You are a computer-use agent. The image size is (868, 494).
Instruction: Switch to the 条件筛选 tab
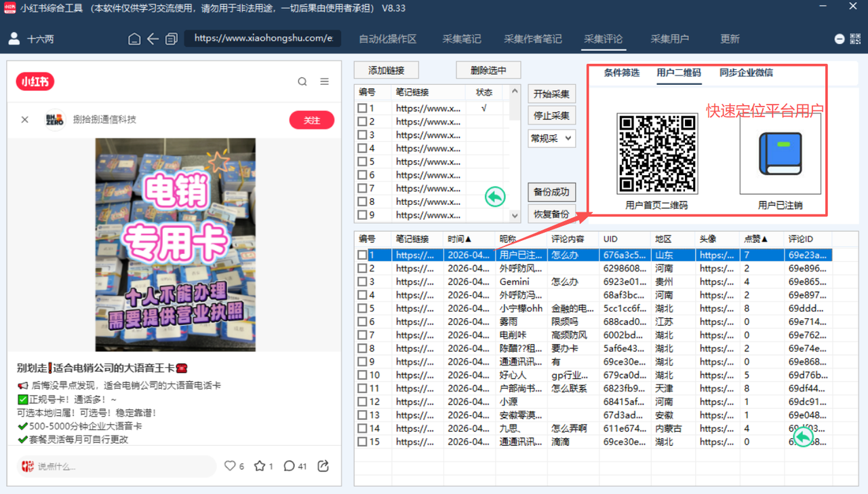[x=622, y=73]
